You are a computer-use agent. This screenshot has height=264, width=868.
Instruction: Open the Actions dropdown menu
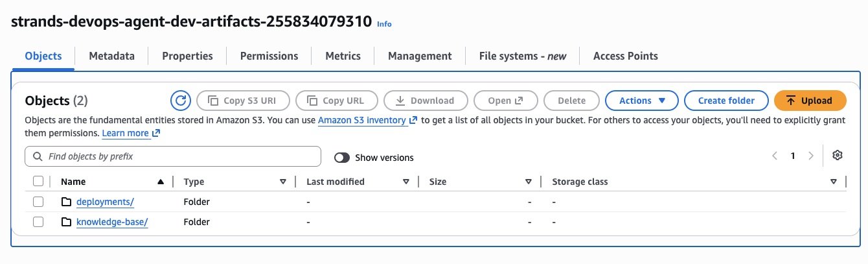[642, 101]
